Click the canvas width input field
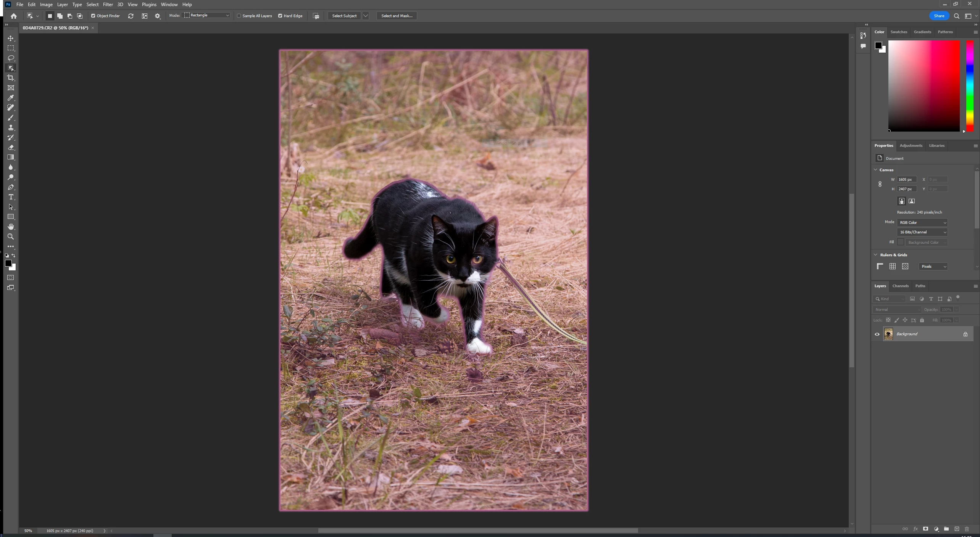 [906, 179]
